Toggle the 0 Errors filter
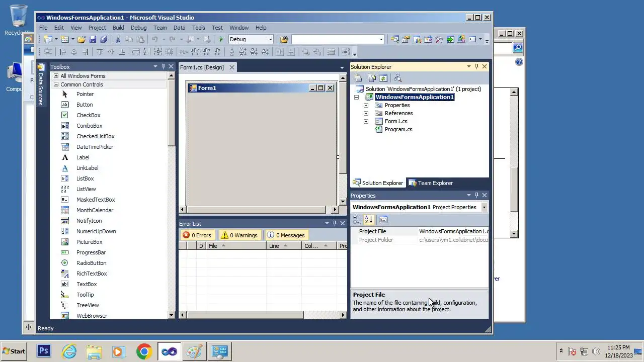Viewport: 644px width, 362px height. click(197, 235)
